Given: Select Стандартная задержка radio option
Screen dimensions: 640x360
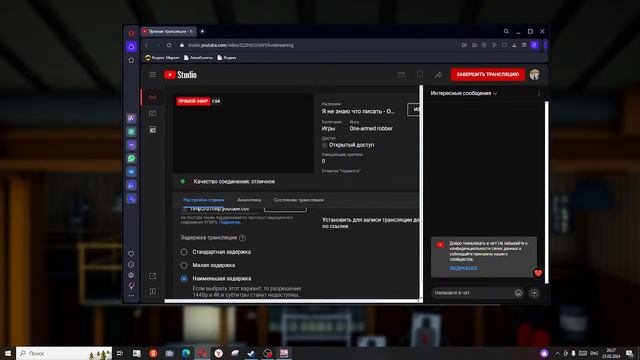Looking at the screenshot, I should click(184, 252).
